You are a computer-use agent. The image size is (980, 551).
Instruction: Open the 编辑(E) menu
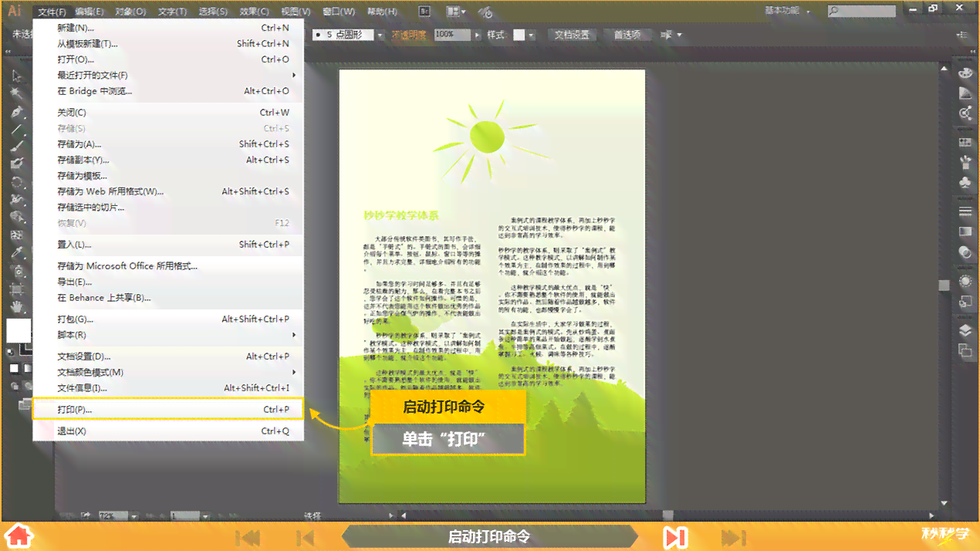pyautogui.click(x=90, y=12)
